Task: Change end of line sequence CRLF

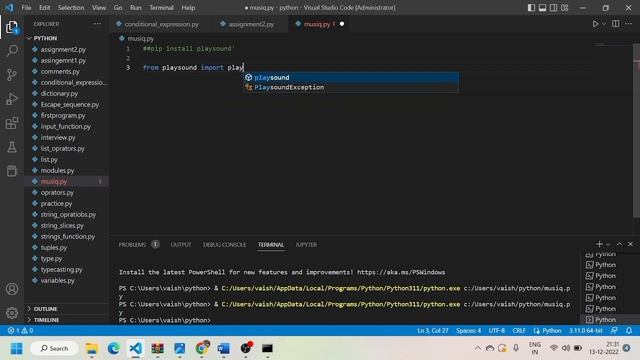Action: 519,331
